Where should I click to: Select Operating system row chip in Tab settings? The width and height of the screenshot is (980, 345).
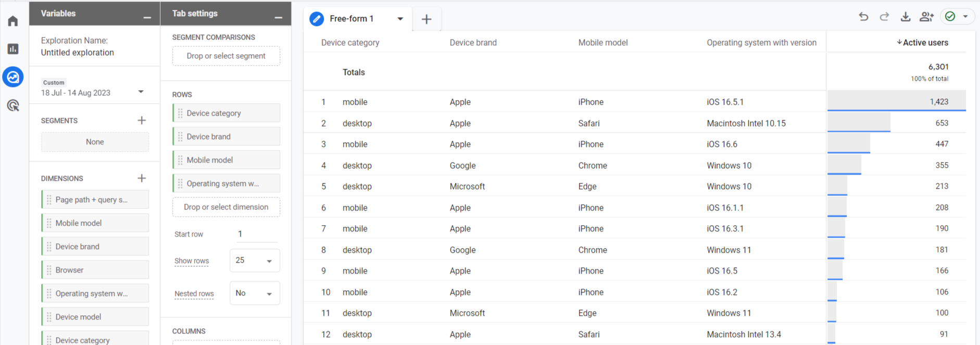(x=226, y=183)
